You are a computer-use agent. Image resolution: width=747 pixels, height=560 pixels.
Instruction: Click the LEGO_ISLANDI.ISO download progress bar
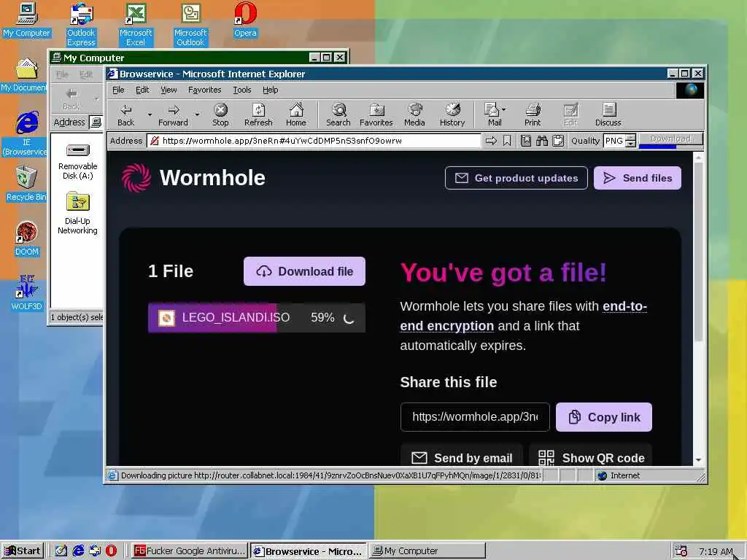coord(257,318)
